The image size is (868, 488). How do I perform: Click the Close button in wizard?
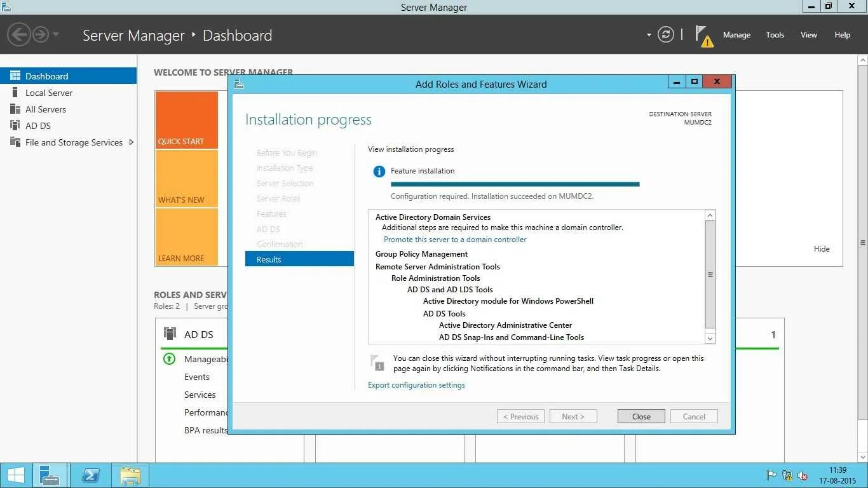641,416
